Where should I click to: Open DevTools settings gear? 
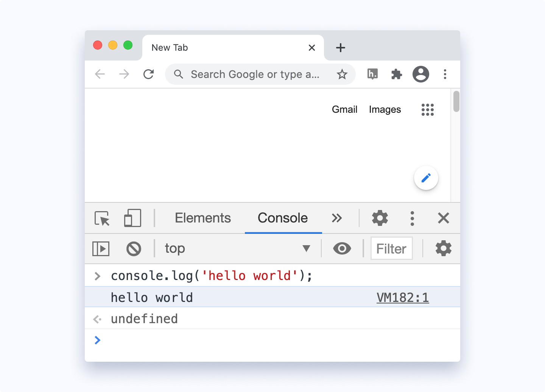pyautogui.click(x=380, y=218)
